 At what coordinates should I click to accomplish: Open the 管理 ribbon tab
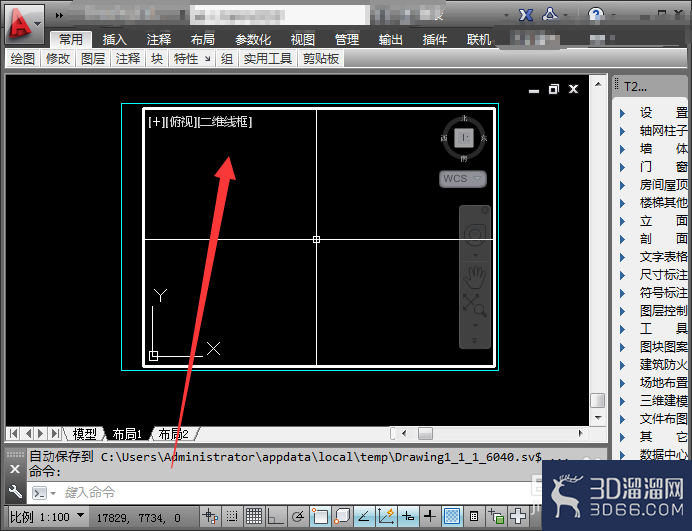(x=346, y=40)
